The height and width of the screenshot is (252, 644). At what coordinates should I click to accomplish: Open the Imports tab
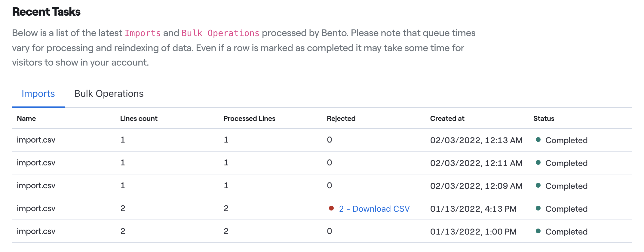(38, 94)
